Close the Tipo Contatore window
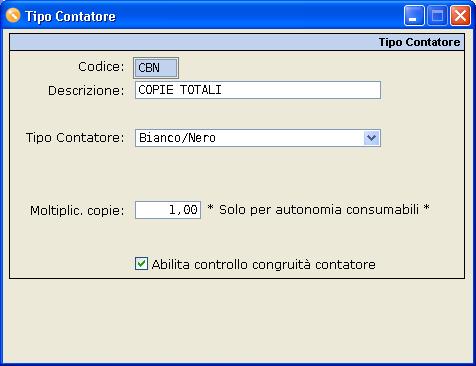Viewport: 476px width, 366px height. click(x=460, y=16)
